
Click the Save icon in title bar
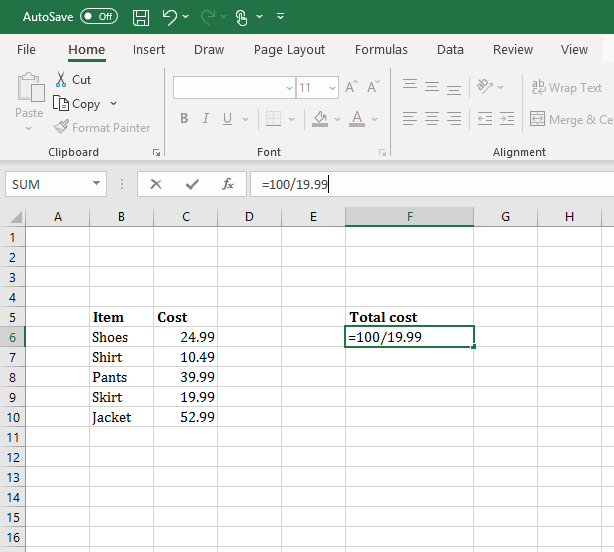(x=141, y=17)
